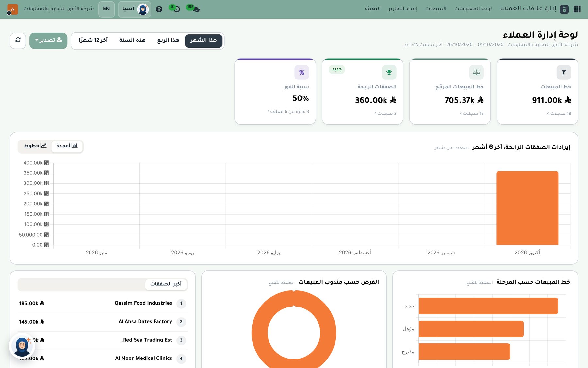Open 3 فائزة من 6 مغلقة link
This screenshot has width=588, height=368.
pos(288,112)
